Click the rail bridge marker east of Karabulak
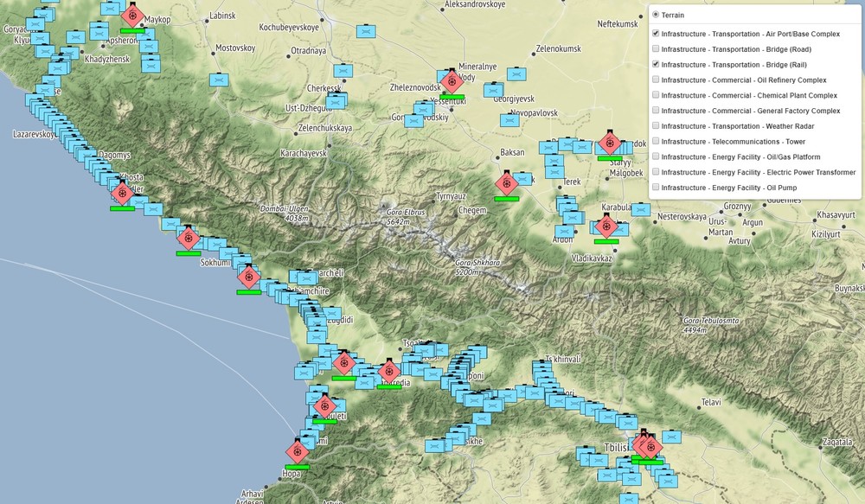 (x=640, y=210)
